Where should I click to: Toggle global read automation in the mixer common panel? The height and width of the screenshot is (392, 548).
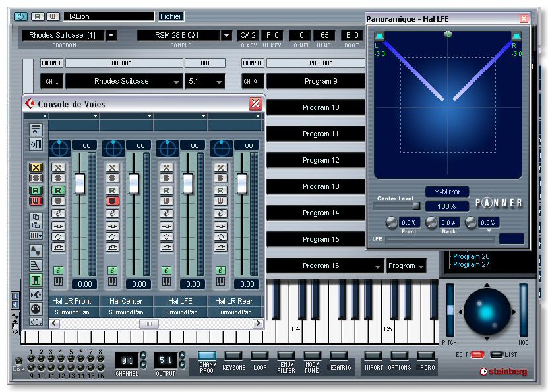(x=36, y=190)
